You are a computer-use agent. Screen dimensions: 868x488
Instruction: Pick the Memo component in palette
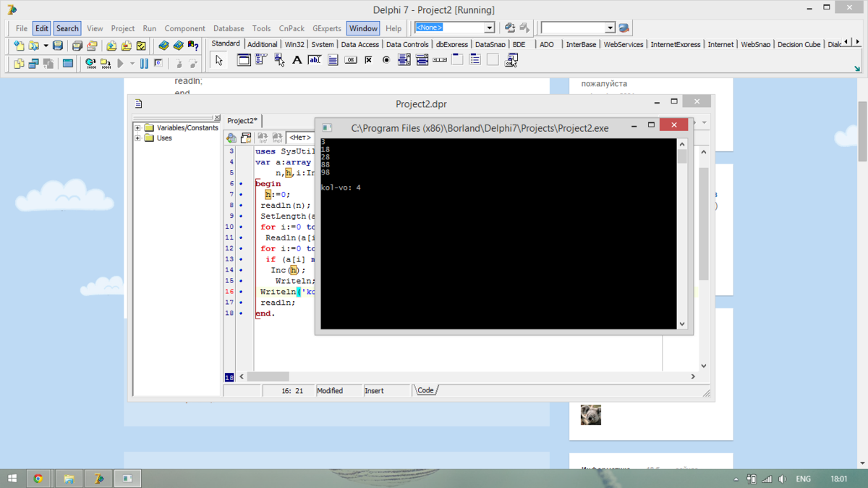pyautogui.click(x=333, y=60)
